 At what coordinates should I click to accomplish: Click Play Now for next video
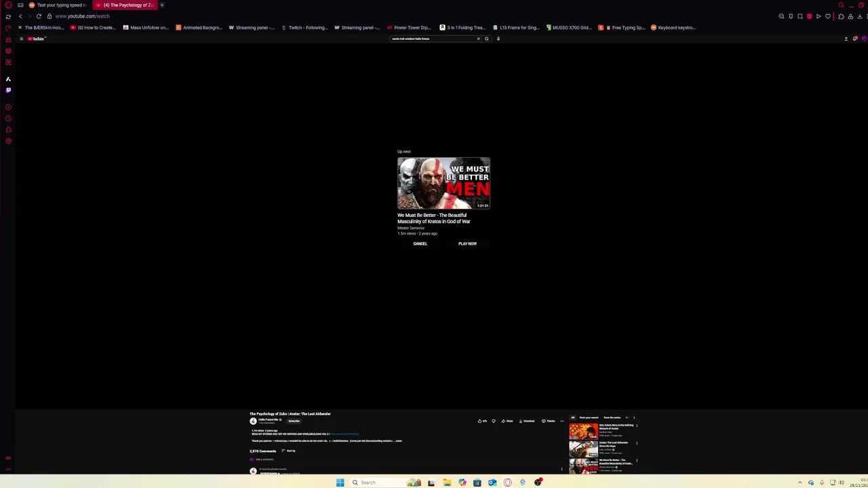467,243
